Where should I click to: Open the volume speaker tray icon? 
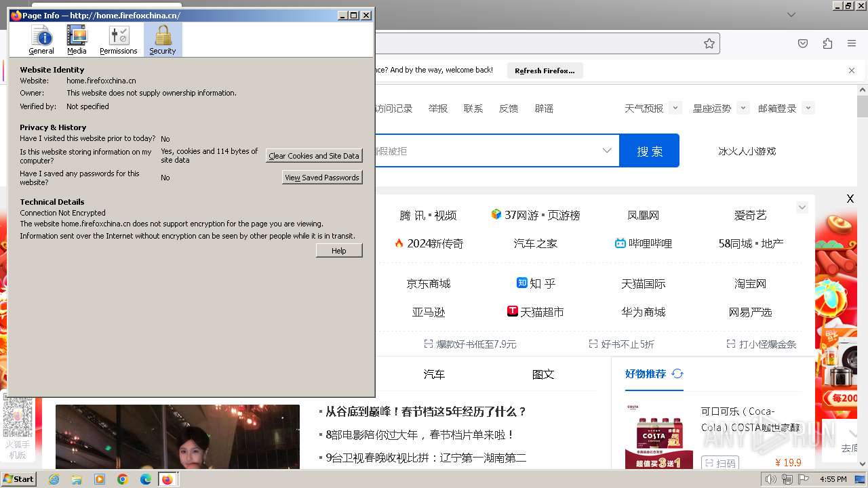(x=770, y=479)
